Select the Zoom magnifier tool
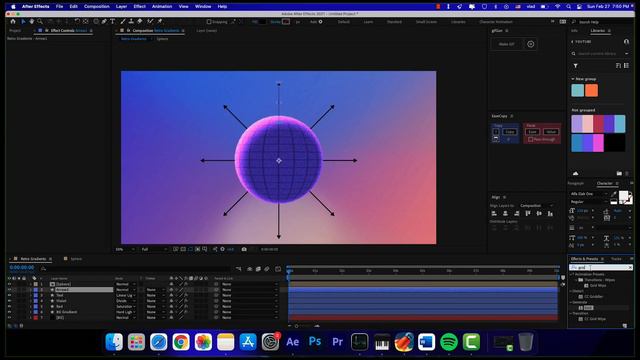This screenshot has width=640, height=360. (40, 21)
